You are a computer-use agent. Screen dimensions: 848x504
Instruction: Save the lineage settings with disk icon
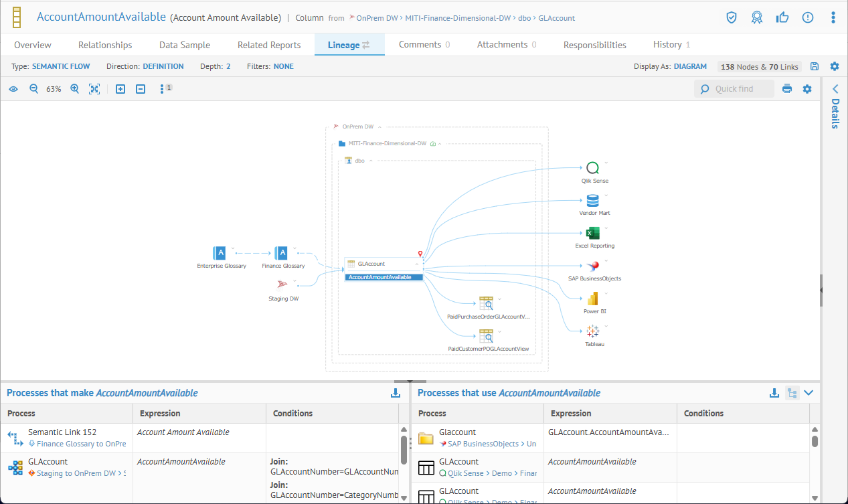[x=815, y=66]
